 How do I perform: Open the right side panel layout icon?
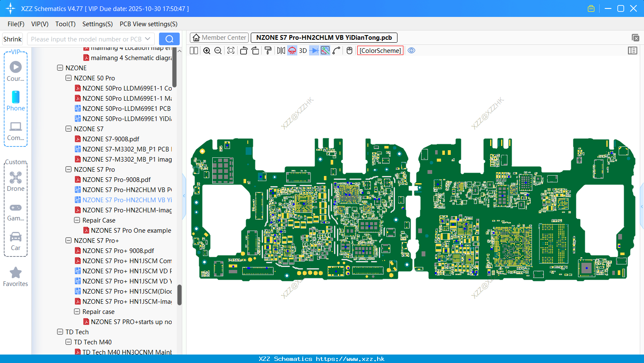pyautogui.click(x=633, y=50)
